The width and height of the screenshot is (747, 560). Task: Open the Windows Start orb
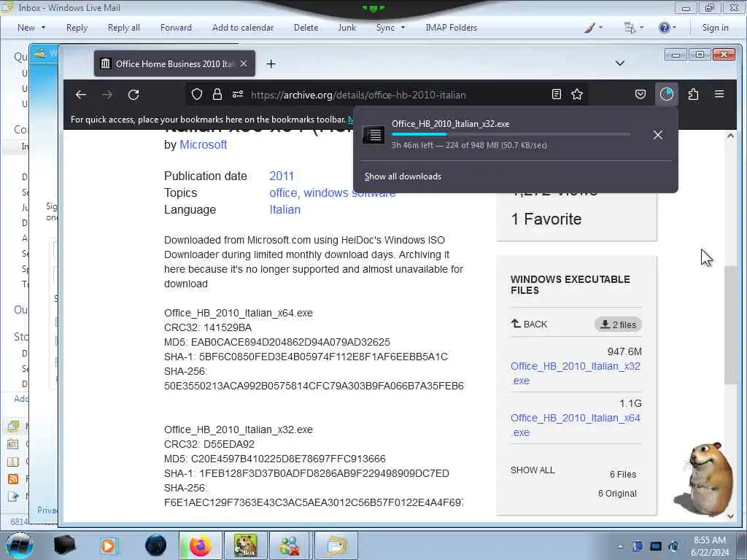point(19,545)
